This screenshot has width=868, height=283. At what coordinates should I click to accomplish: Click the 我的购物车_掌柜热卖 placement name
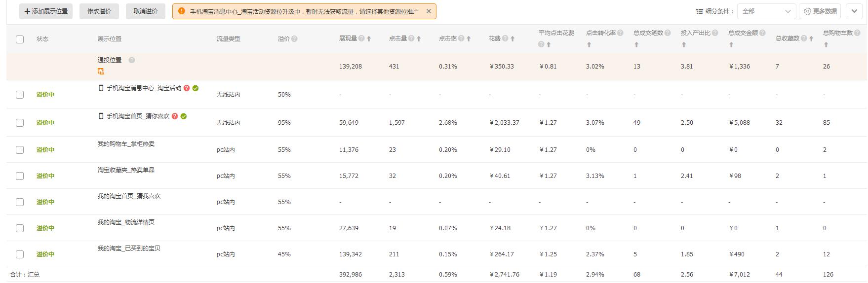pyautogui.click(x=126, y=144)
